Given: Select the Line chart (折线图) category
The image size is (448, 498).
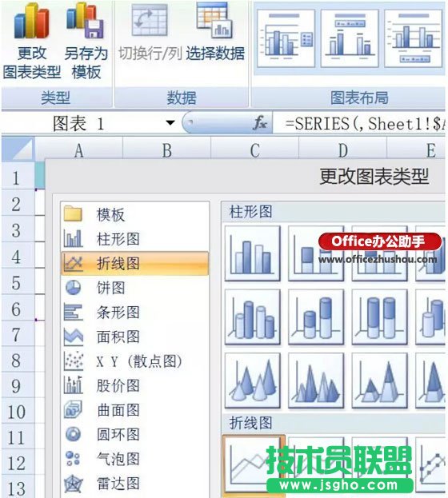Looking at the screenshot, I should click(135, 263).
